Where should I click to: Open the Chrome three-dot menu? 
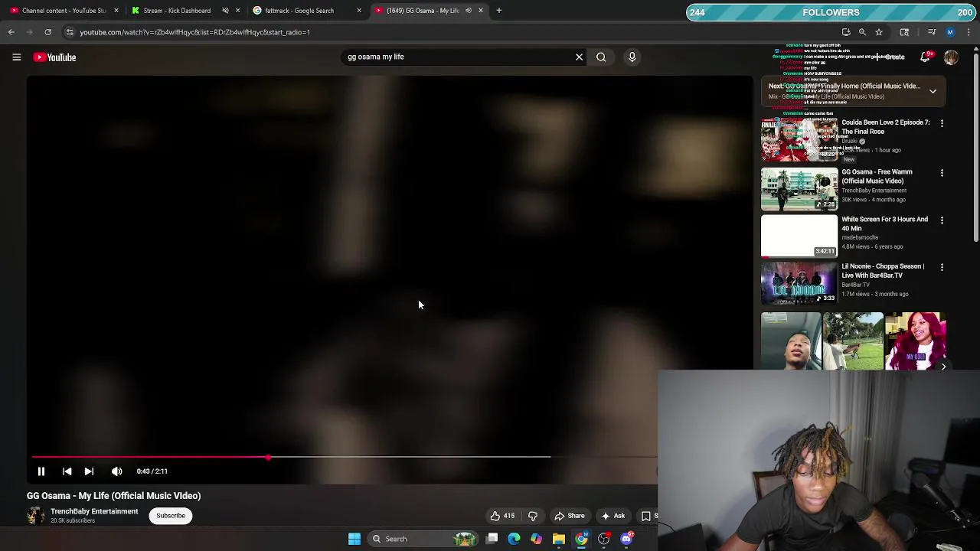969,32
